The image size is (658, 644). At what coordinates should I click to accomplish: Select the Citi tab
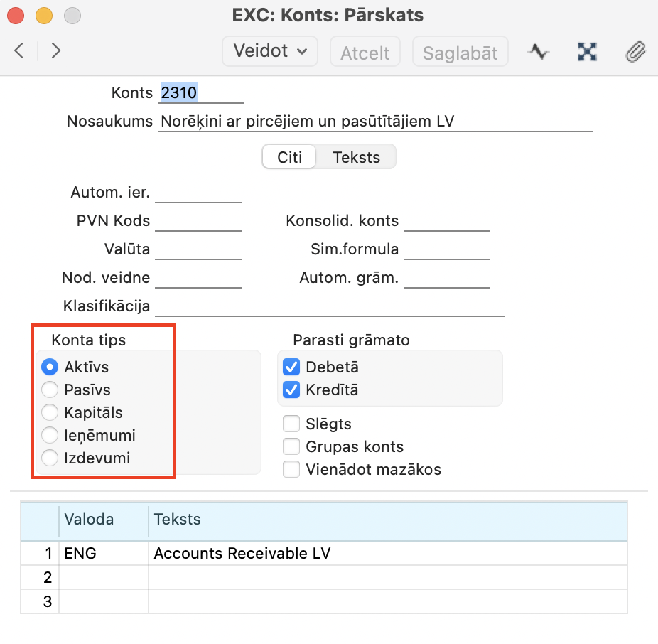coord(289,157)
